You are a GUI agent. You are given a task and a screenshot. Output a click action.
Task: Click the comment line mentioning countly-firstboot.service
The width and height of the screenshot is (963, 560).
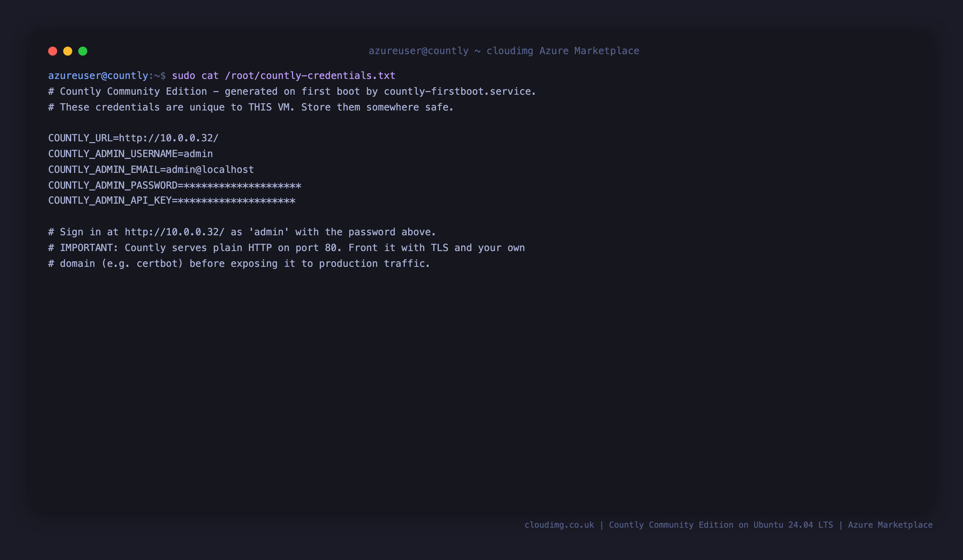292,92
